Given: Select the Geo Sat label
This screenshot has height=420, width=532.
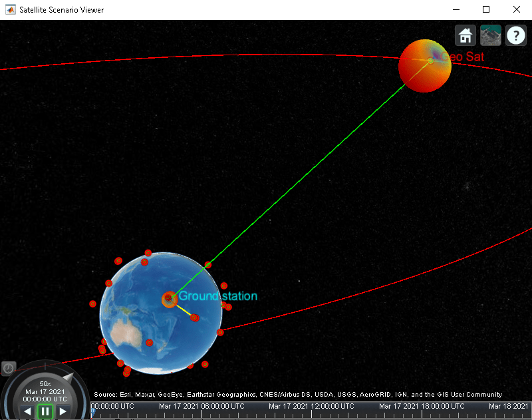Looking at the screenshot, I should [462, 57].
